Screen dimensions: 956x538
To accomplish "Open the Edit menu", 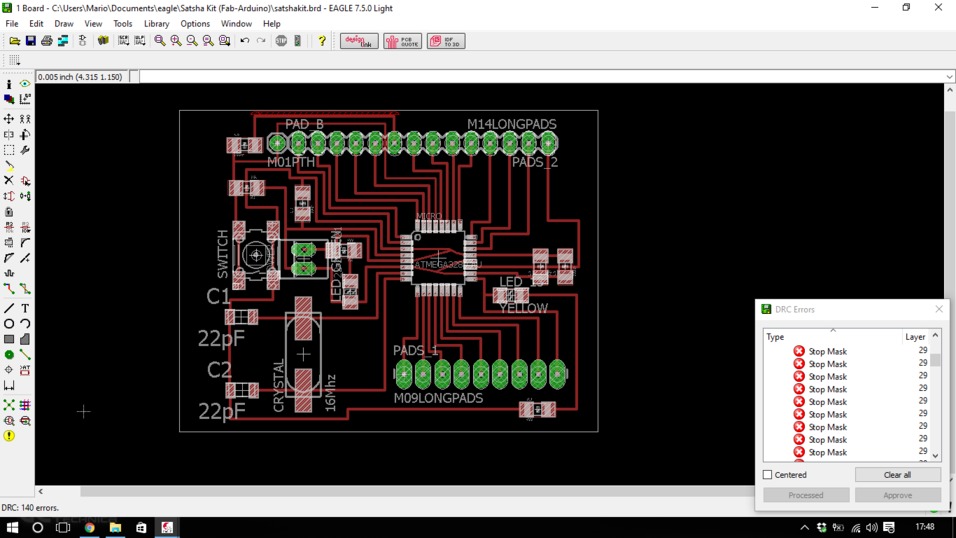I will click(x=36, y=24).
